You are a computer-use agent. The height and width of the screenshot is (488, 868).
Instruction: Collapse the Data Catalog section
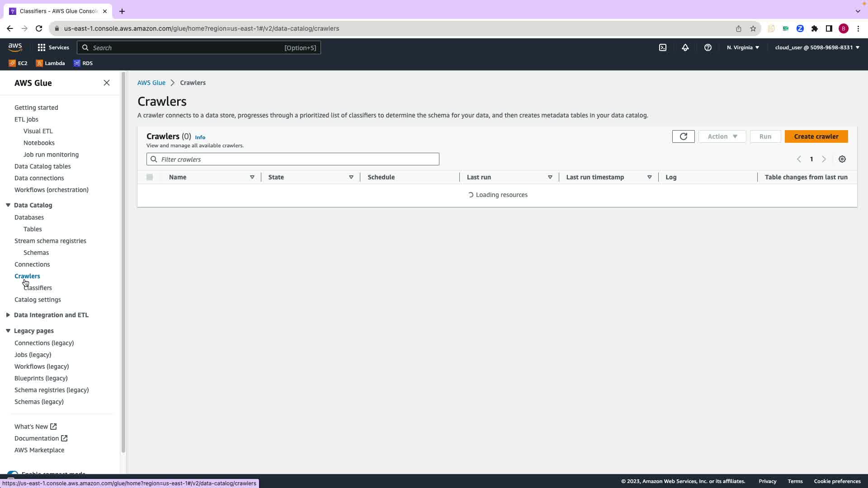tap(8, 205)
